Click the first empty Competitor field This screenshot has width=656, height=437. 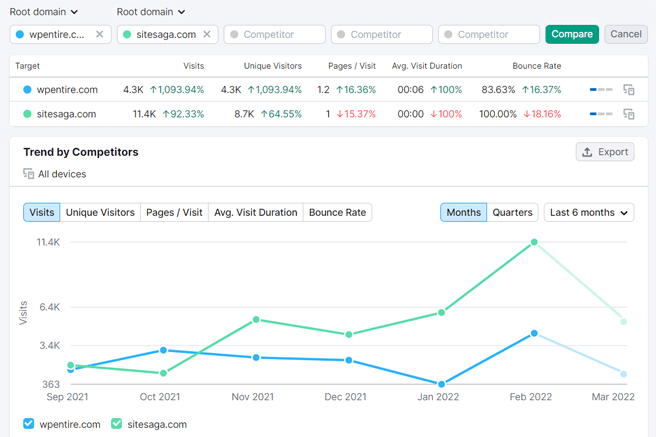(275, 34)
